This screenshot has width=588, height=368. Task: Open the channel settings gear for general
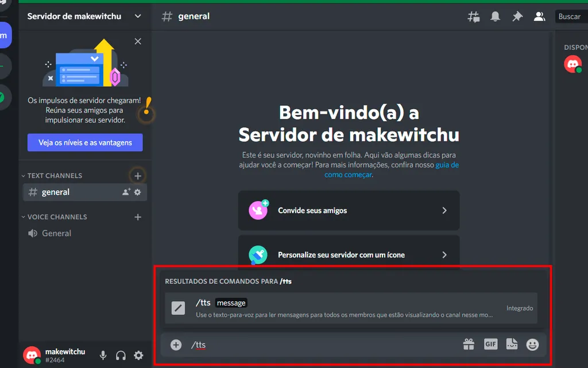[x=137, y=192]
